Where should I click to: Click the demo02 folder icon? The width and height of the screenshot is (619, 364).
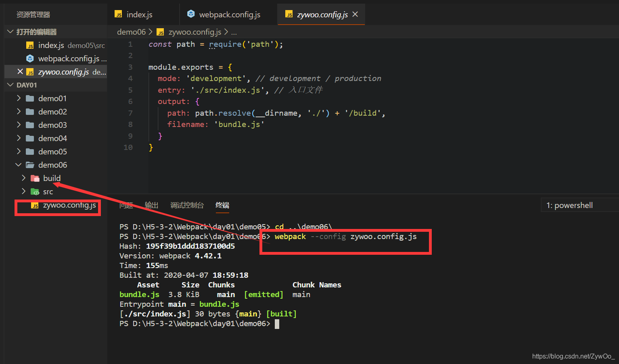[30, 112]
